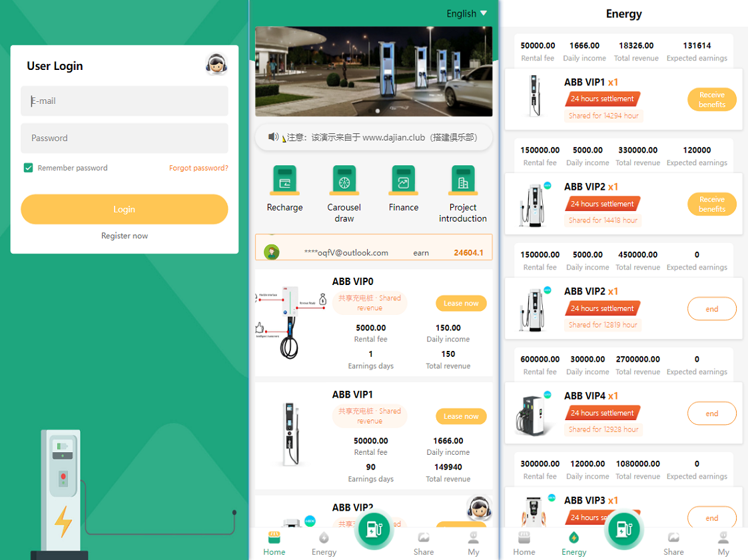Select Share tab in Energy panel
This screenshot has width=748, height=560.
673,544
